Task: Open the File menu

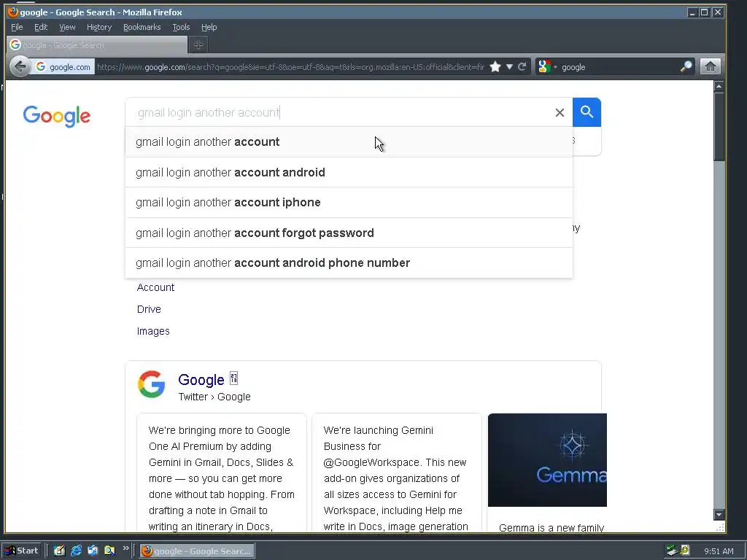Action: tap(17, 27)
